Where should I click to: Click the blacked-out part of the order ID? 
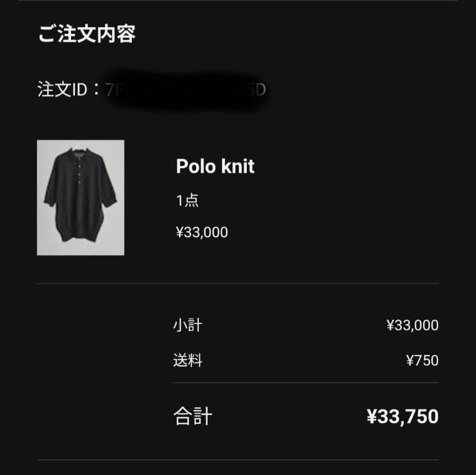tap(182, 90)
